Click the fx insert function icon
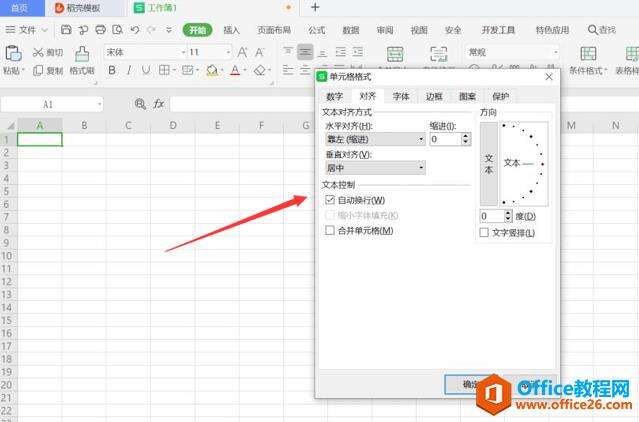This screenshot has height=422, width=639. (158, 104)
